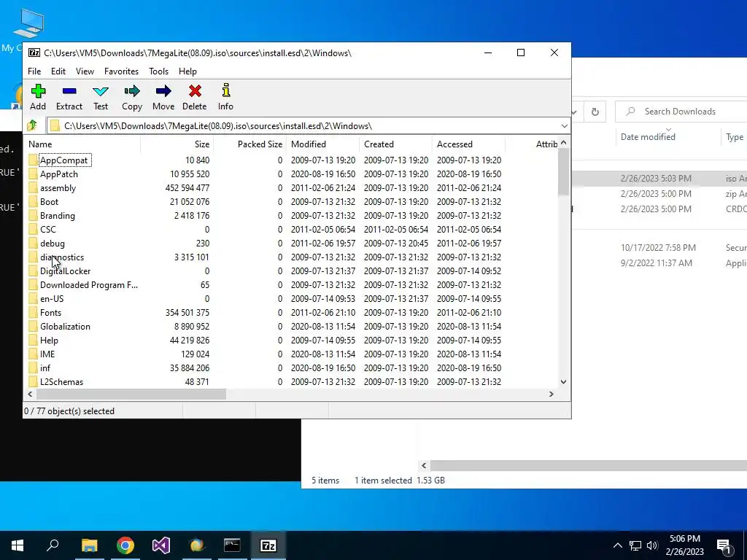The height and width of the screenshot is (560, 747).
Task: Select the DigitalLocker folder row
Action: (x=291, y=271)
